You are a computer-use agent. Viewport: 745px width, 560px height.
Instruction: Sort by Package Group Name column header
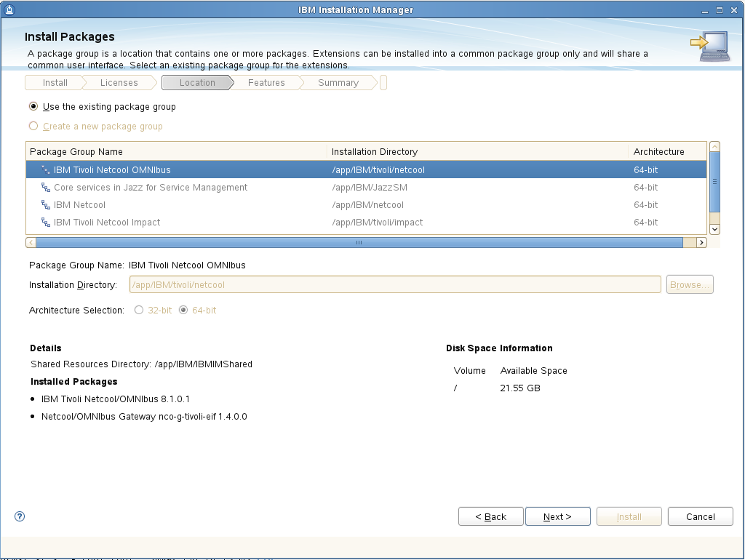(x=176, y=151)
